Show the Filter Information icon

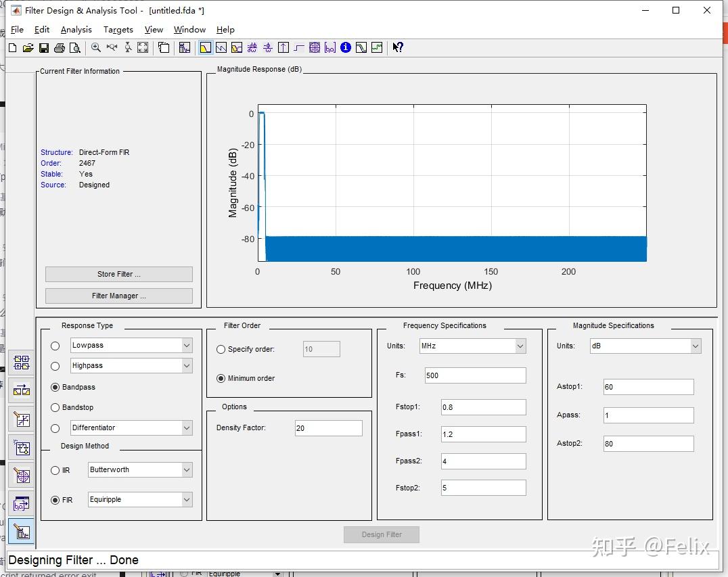(x=346, y=47)
